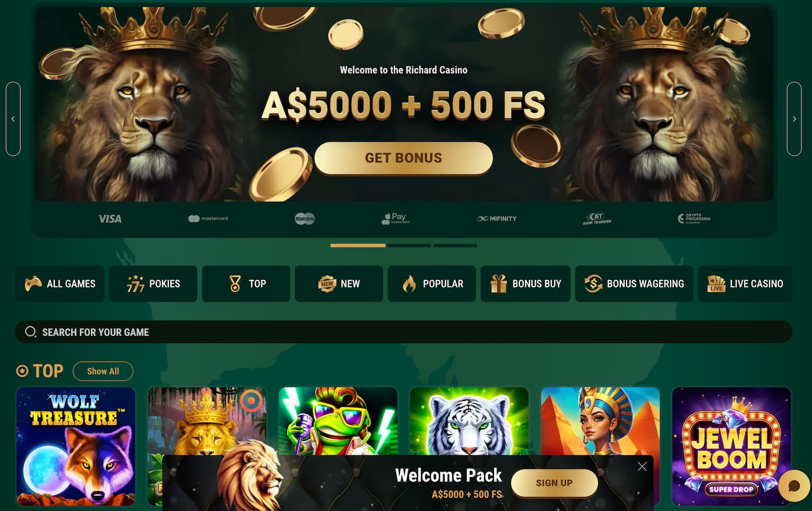Click the Maestro payment logo
Image resolution: width=812 pixels, height=511 pixels.
click(x=304, y=219)
